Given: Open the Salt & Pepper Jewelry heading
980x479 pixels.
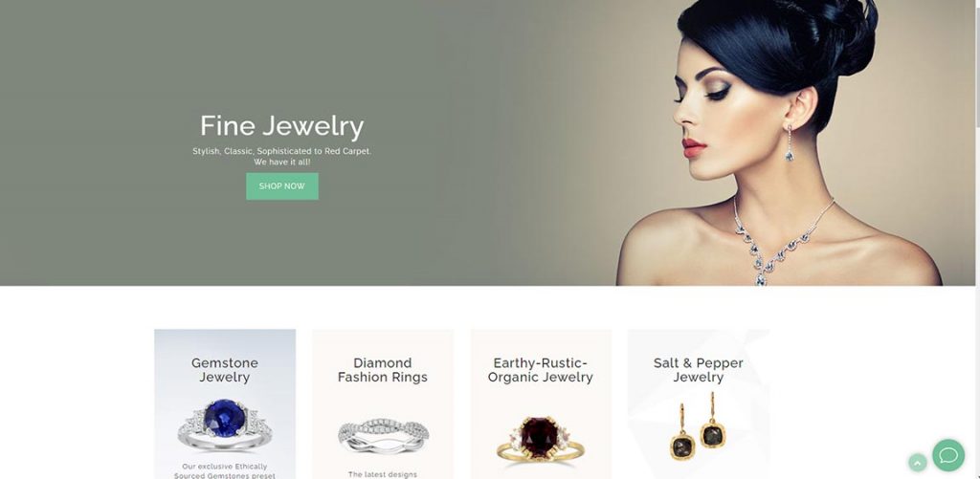Looking at the screenshot, I should point(698,370).
